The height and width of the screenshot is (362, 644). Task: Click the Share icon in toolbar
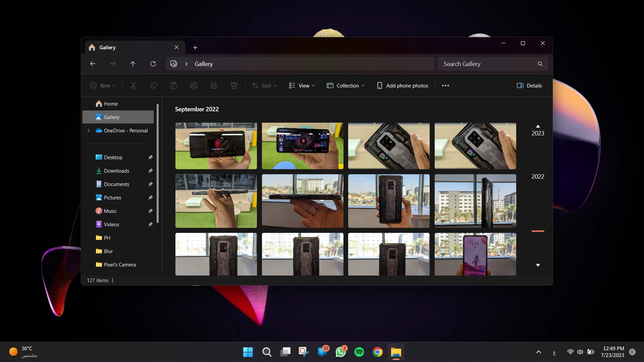coord(214,86)
